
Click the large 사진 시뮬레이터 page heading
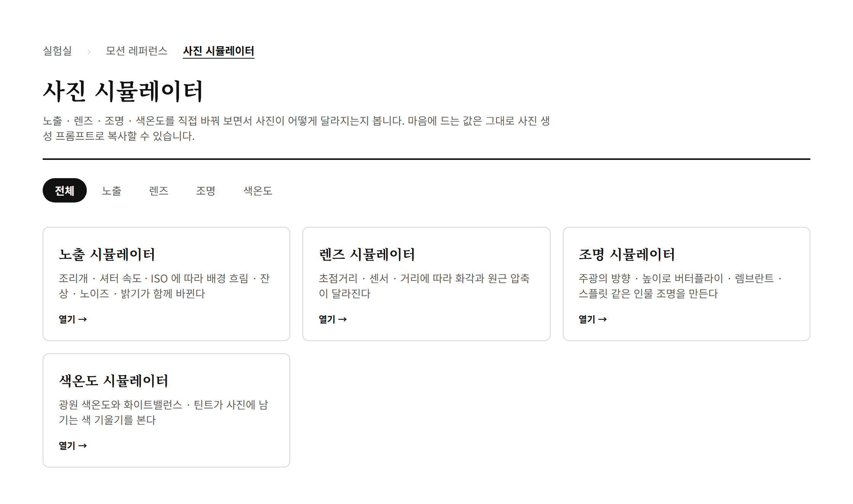(123, 91)
